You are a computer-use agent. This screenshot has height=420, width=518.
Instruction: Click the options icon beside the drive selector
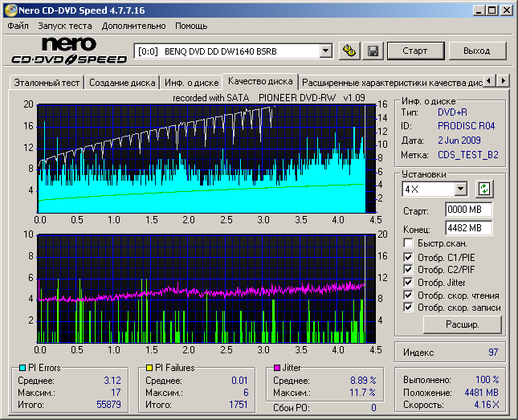coord(349,51)
